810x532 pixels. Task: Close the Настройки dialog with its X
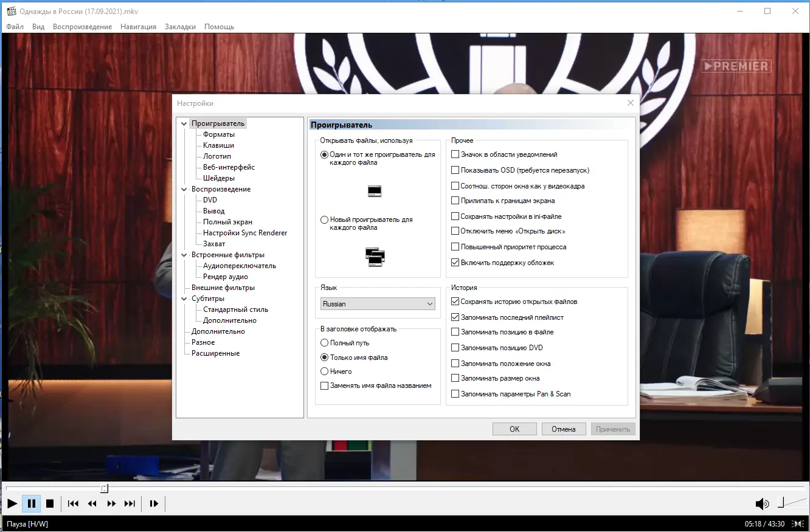631,103
